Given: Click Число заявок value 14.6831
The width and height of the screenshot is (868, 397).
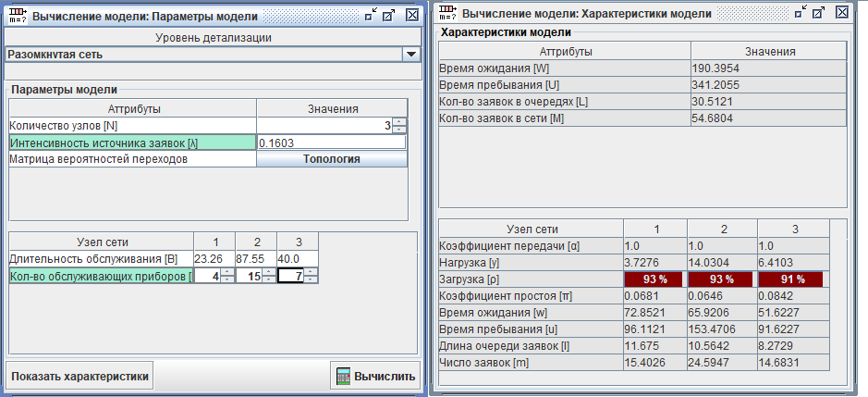Looking at the screenshot, I should pos(793,363).
